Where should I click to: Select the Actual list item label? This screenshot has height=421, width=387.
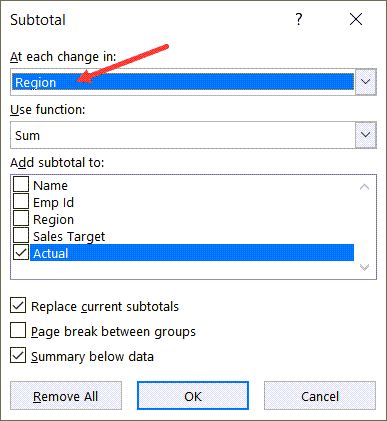coord(51,253)
